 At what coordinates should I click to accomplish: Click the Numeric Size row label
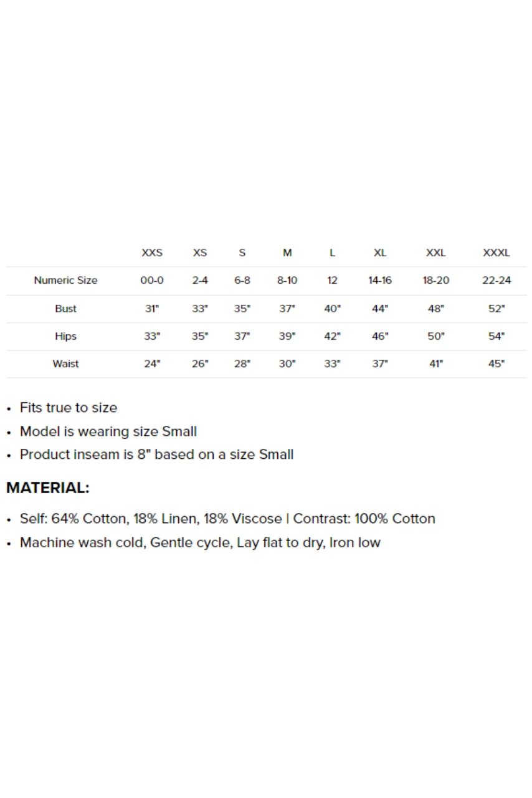tap(65, 281)
